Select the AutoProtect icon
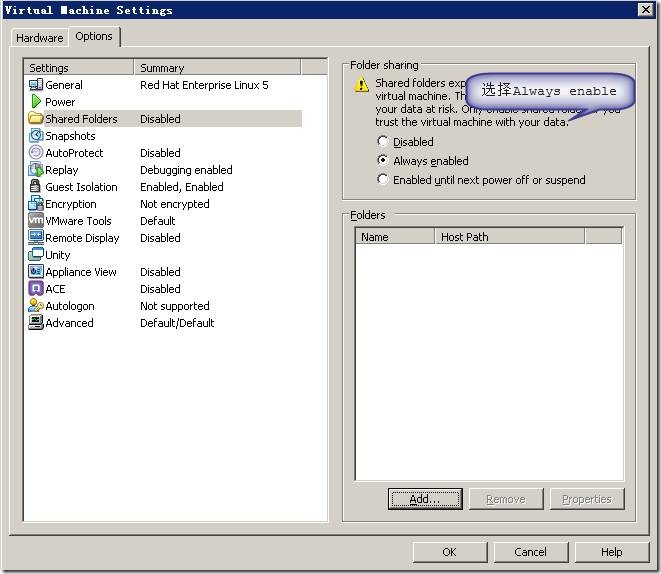This screenshot has width=661, height=574. point(36,152)
